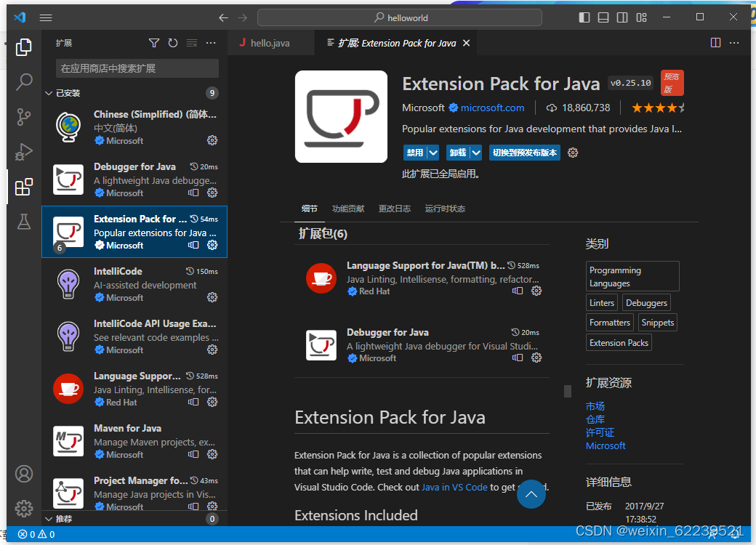Open the 卸载 dropdown arrow

[x=476, y=153]
